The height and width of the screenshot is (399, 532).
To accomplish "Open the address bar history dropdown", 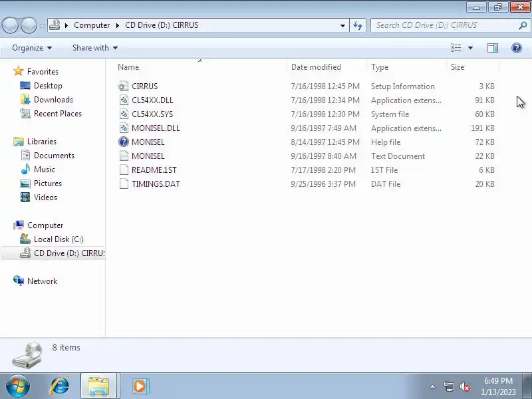I will (x=342, y=25).
